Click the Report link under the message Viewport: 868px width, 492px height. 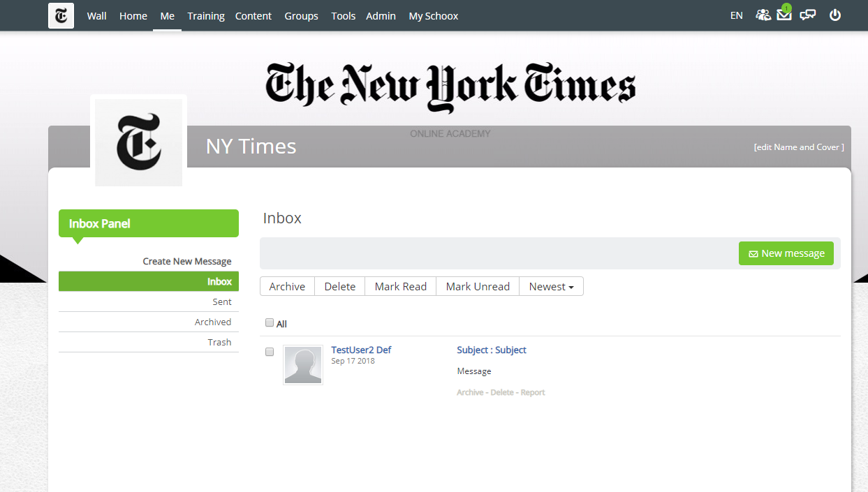point(533,392)
